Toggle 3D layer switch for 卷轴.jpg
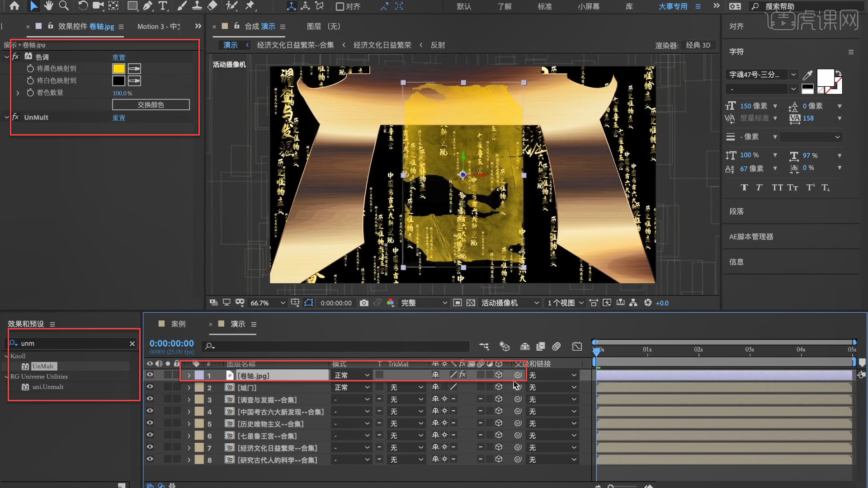Image resolution: width=868 pixels, height=488 pixels. (499, 375)
